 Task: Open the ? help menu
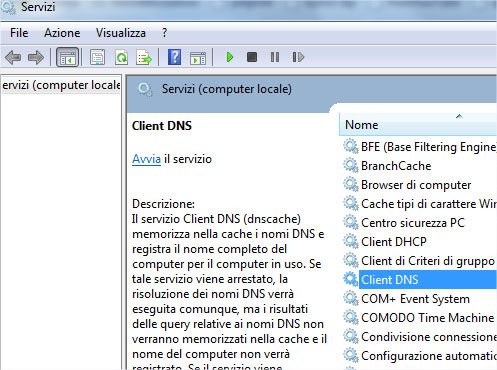(x=164, y=33)
